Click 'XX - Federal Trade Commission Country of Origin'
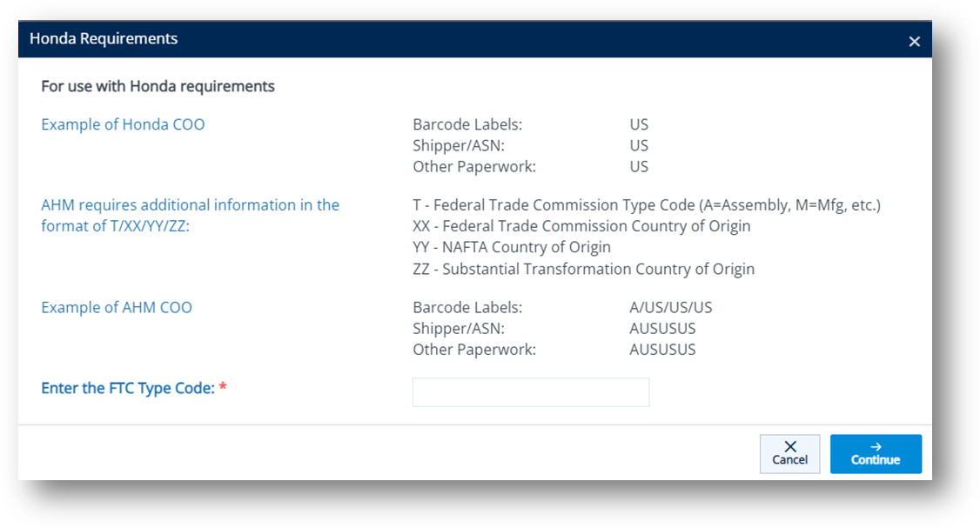 click(581, 226)
